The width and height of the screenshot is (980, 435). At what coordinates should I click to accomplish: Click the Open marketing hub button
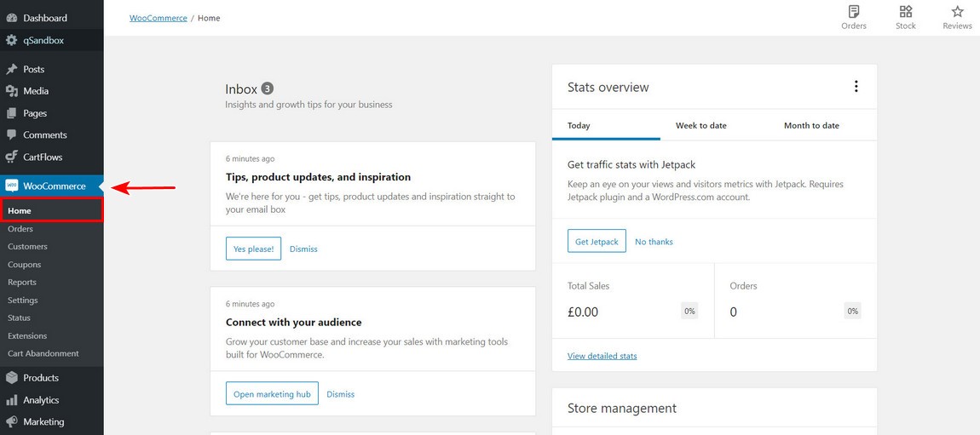pos(272,394)
